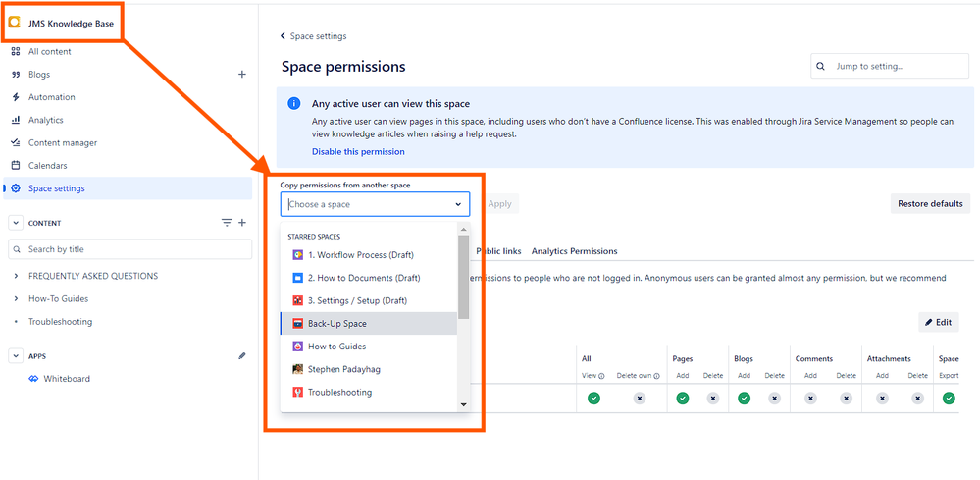Edit apps with the pencil icon

(x=242, y=355)
